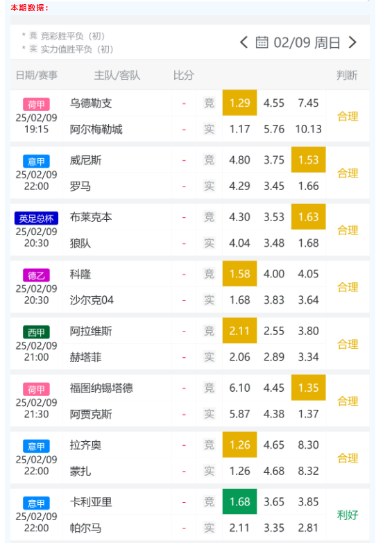This screenshot has height=543, width=392.
Task: Click the 实 tag in 赫塔菲 row
Action: (x=209, y=356)
